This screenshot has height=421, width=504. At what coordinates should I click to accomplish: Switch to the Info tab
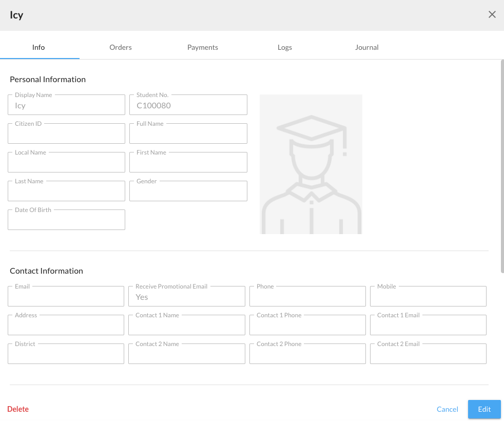tap(38, 47)
